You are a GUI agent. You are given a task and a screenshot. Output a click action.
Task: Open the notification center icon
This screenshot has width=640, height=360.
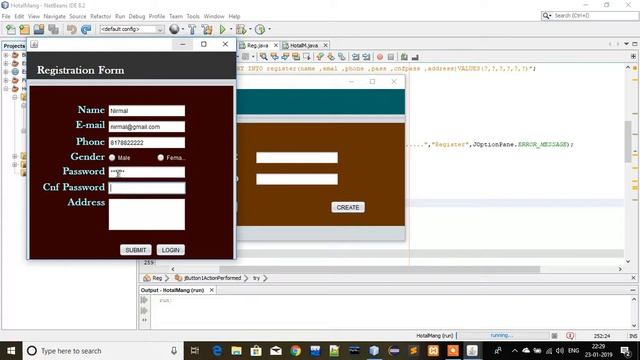(x=625, y=351)
